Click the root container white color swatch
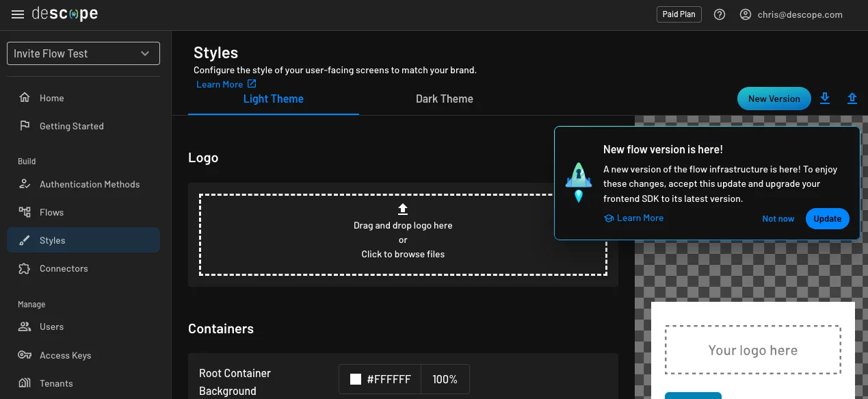 356,379
